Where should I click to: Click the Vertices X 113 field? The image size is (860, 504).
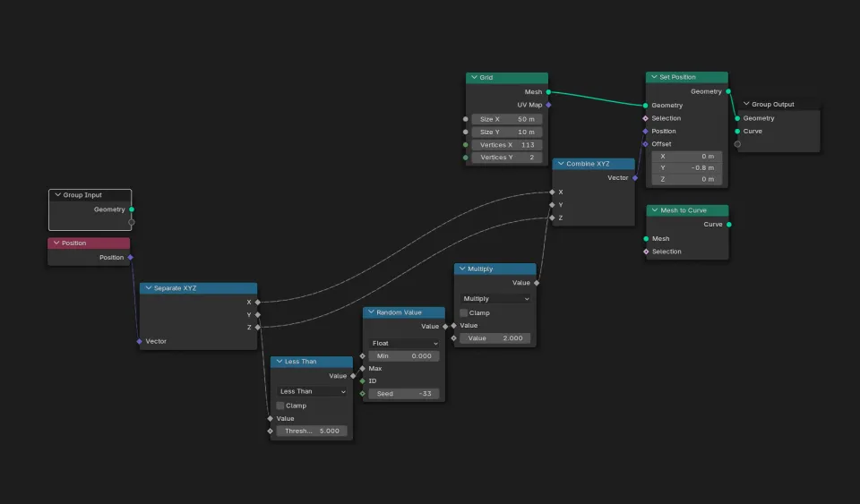point(507,145)
